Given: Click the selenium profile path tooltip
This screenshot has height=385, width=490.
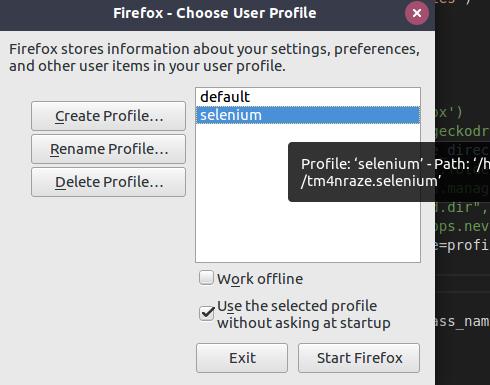Looking at the screenshot, I should 389,172.
